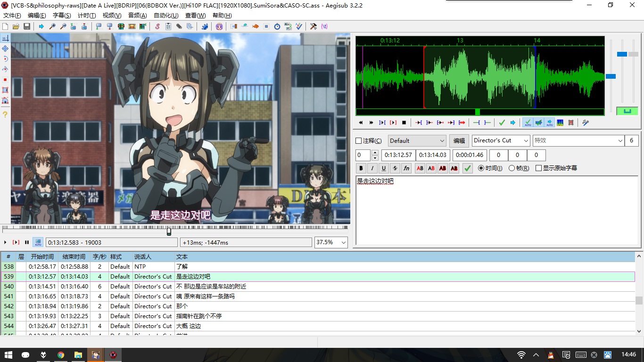Increase the layer number with the up stepper arrow
This screenshot has height=362, width=644.
click(375, 152)
